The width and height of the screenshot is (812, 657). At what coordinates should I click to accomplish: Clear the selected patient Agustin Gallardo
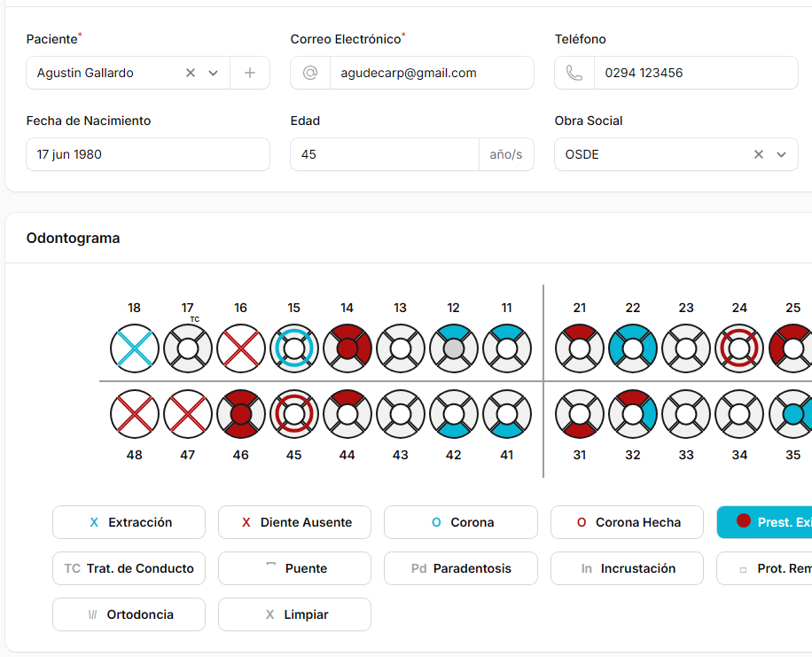pos(190,74)
